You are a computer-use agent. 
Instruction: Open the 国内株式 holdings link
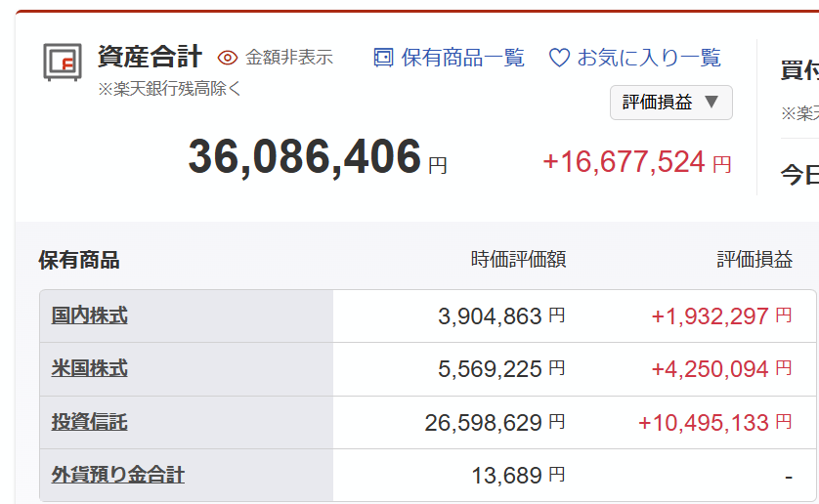pyautogui.click(x=90, y=315)
